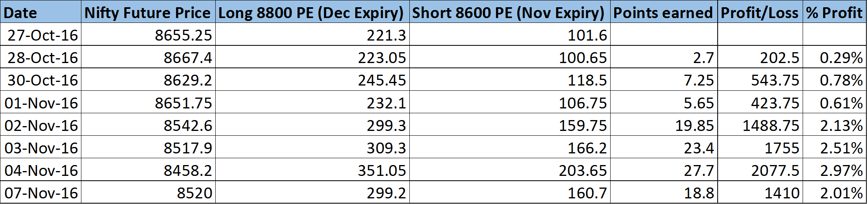Viewport: 868px width, 204px height.
Task: Select the Points earned header cell
Action: [x=664, y=12]
